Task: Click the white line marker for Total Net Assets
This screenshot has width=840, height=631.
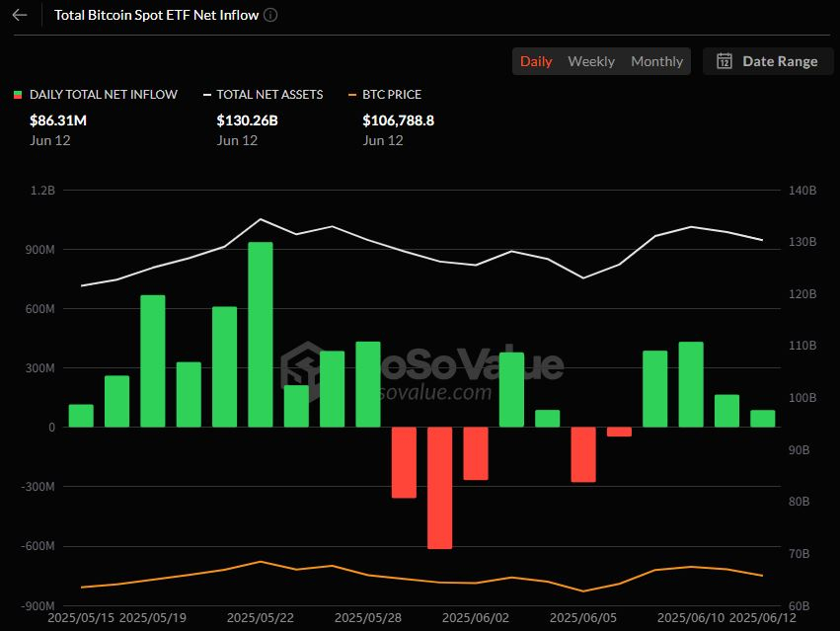Action: (x=207, y=95)
